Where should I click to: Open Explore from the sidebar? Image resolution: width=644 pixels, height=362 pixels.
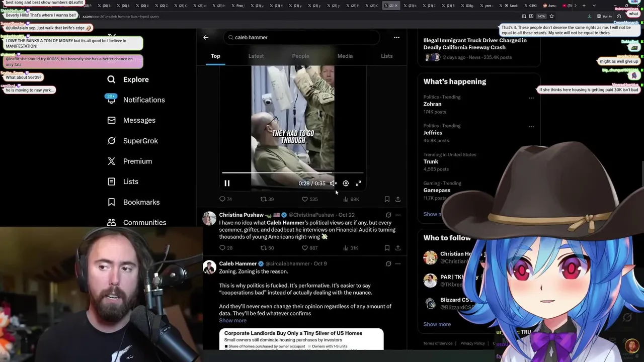pyautogui.click(x=128, y=79)
